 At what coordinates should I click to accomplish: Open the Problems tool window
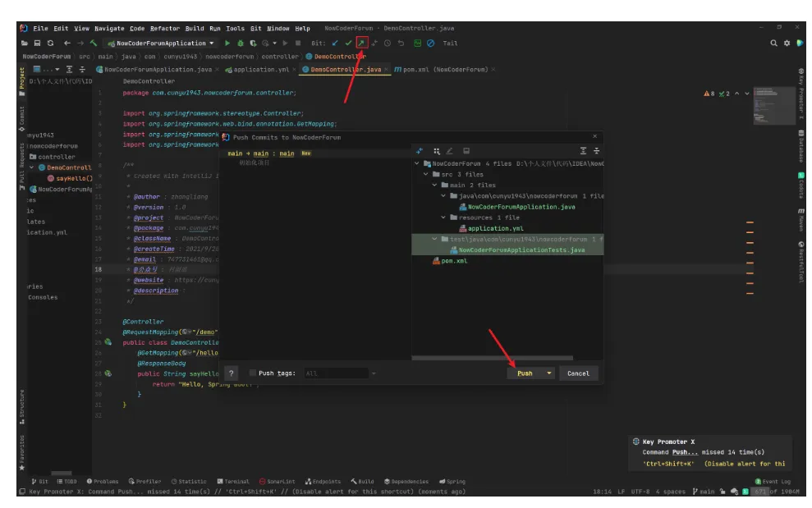[x=103, y=481]
